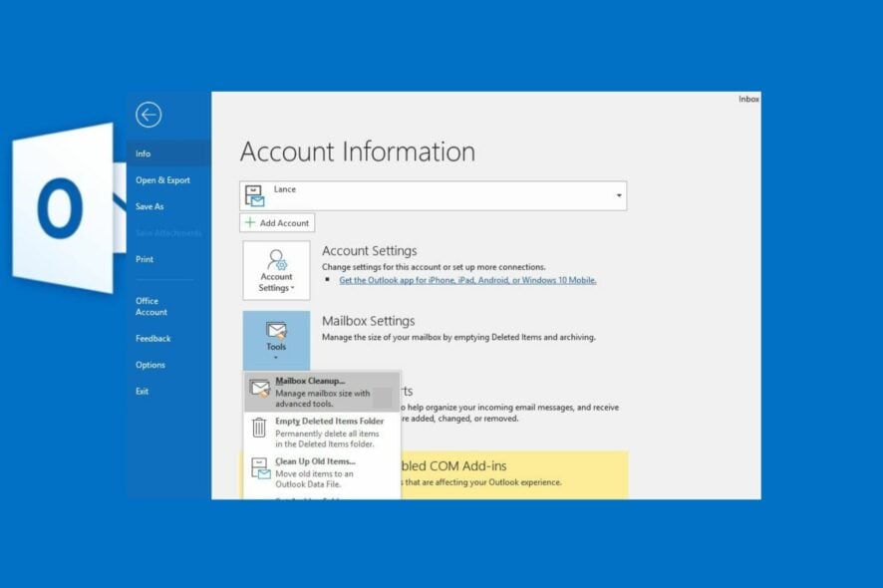This screenshot has width=883, height=588.
Task: Open the Options menu item
Action: (150, 365)
